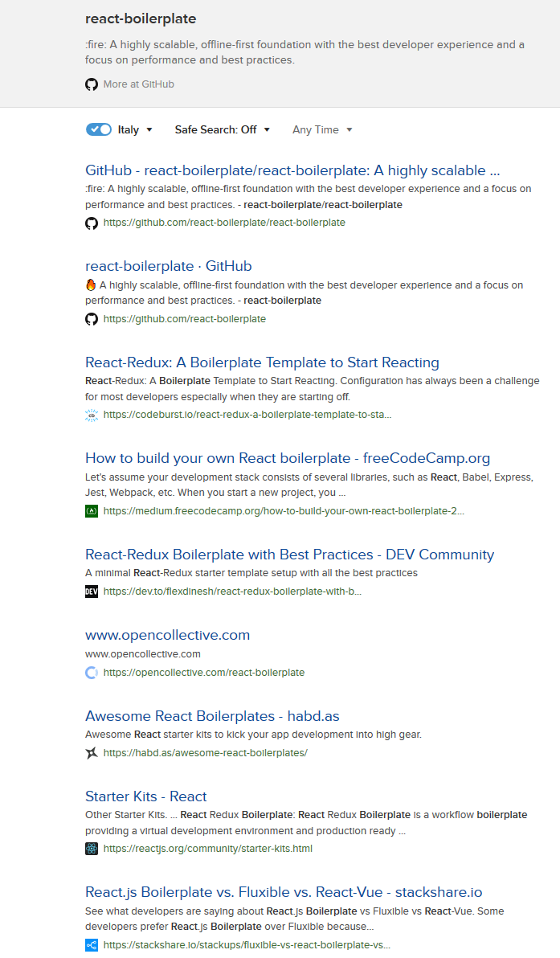This screenshot has width=560, height=958.
Task: Open Awesome React Boilerplates - habd.as result
Action: coord(212,715)
